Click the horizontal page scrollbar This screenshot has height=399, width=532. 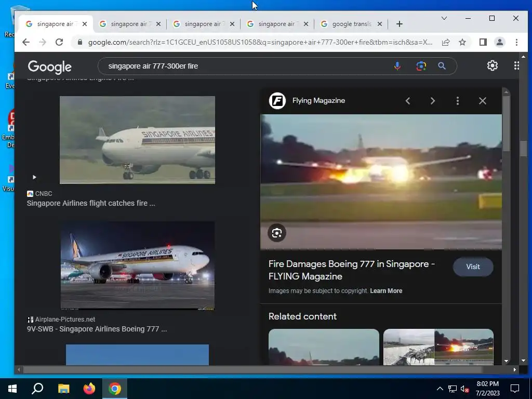pos(253,369)
